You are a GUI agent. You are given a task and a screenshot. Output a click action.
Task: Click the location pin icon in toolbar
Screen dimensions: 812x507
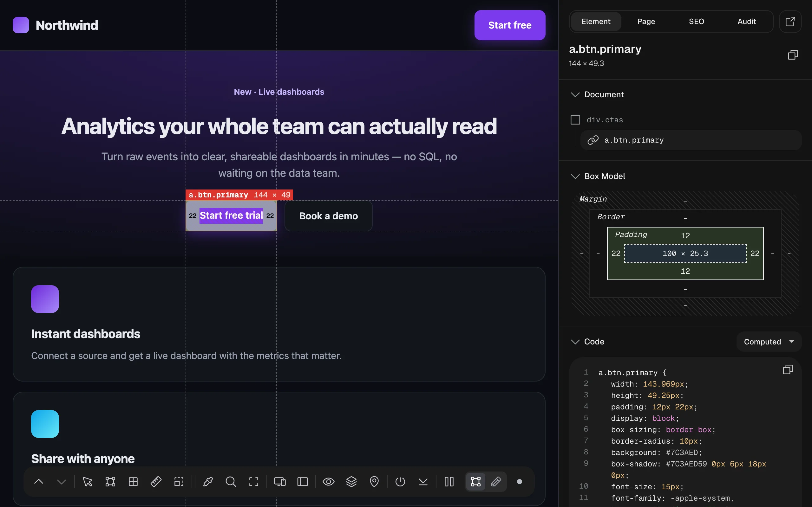(x=374, y=482)
